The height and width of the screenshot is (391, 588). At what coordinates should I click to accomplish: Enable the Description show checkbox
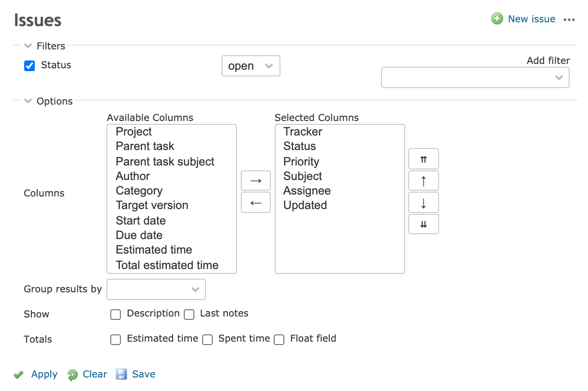point(116,315)
